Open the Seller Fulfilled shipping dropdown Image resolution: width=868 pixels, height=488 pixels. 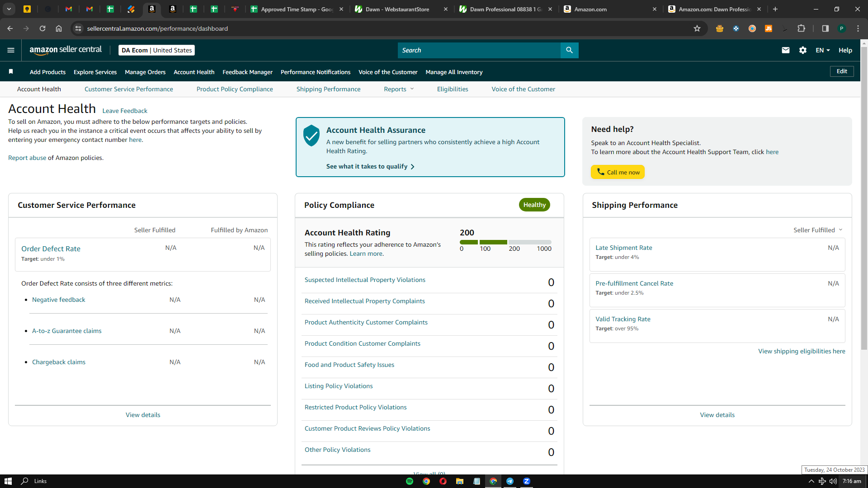(x=818, y=230)
